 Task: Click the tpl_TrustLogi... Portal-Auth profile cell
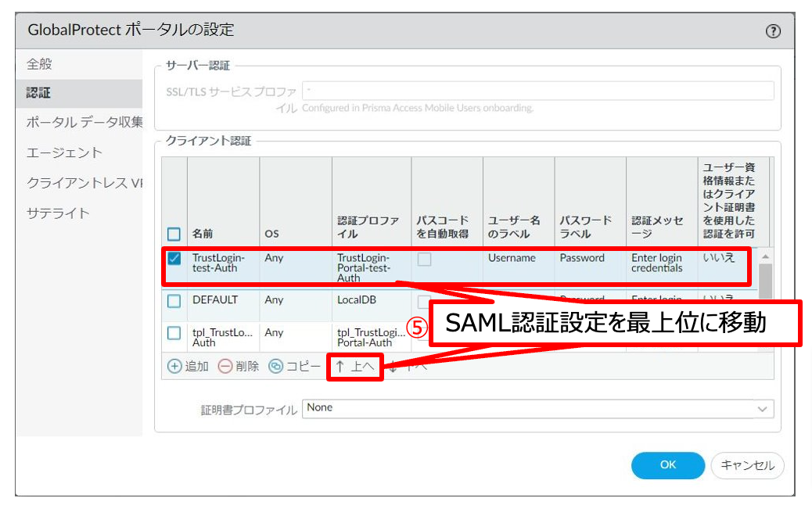coord(371,338)
